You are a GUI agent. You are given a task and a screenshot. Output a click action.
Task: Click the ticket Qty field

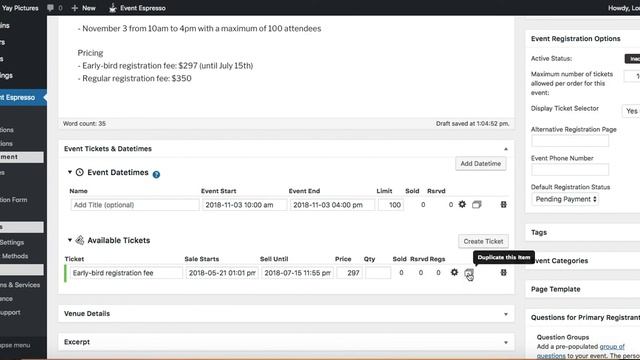click(x=378, y=273)
